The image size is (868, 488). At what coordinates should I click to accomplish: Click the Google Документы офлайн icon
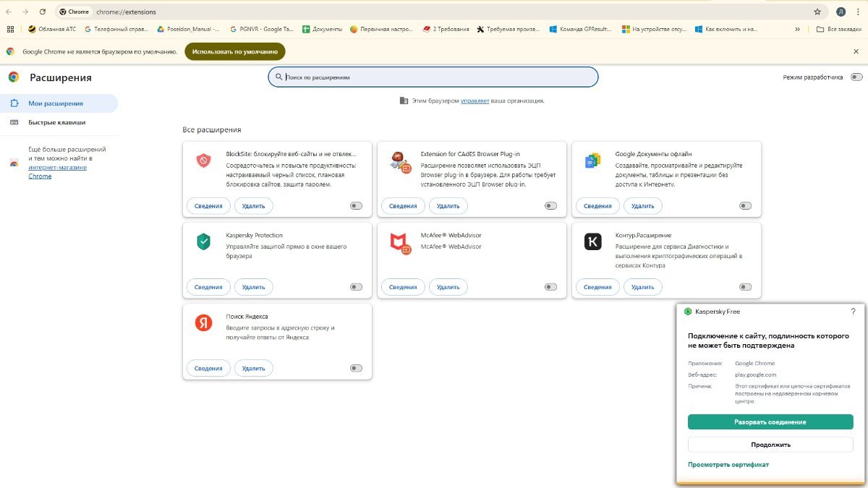click(x=593, y=161)
